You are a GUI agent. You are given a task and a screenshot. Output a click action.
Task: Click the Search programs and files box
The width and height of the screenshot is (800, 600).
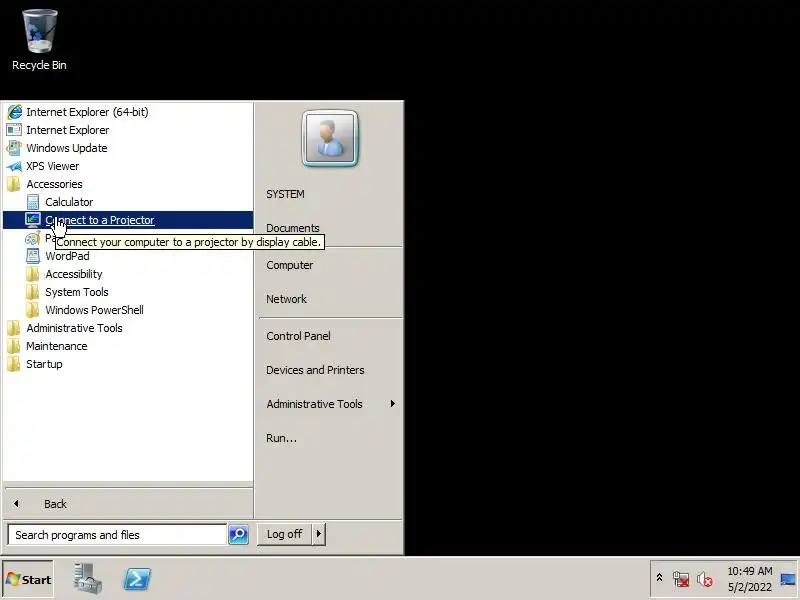click(x=117, y=535)
